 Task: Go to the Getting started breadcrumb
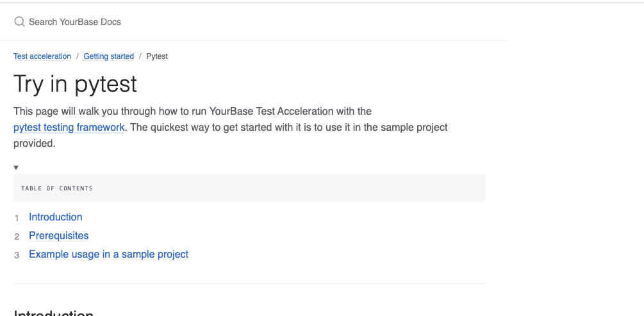click(109, 56)
